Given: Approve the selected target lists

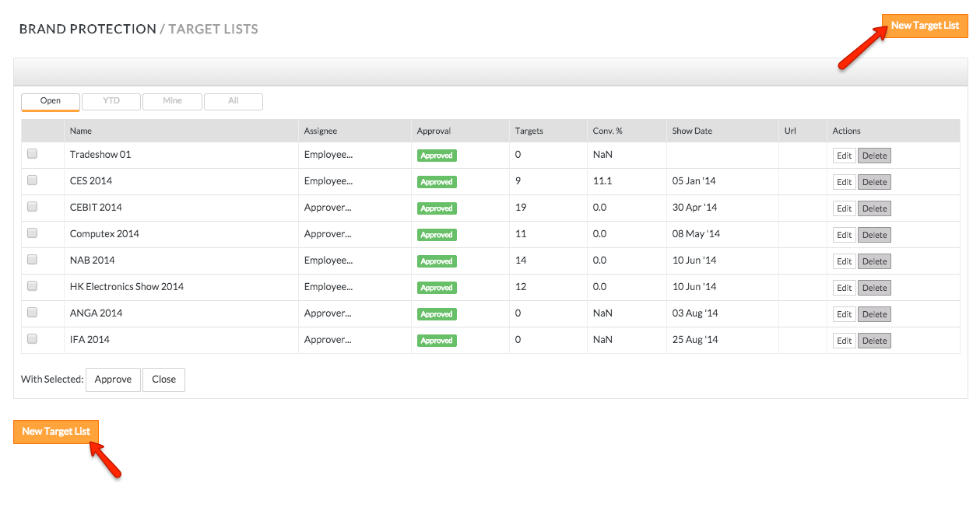Looking at the screenshot, I should [113, 380].
